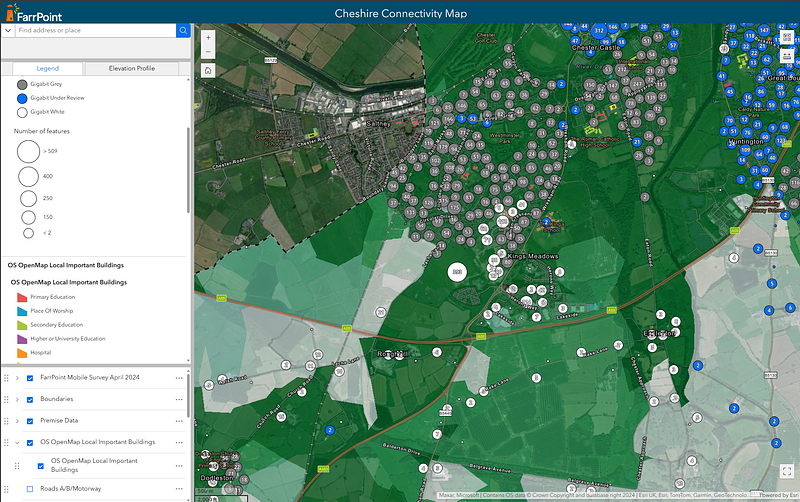This screenshot has width=800, height=502.
Task: Click the map zoom in button
Action: [207, 37]
